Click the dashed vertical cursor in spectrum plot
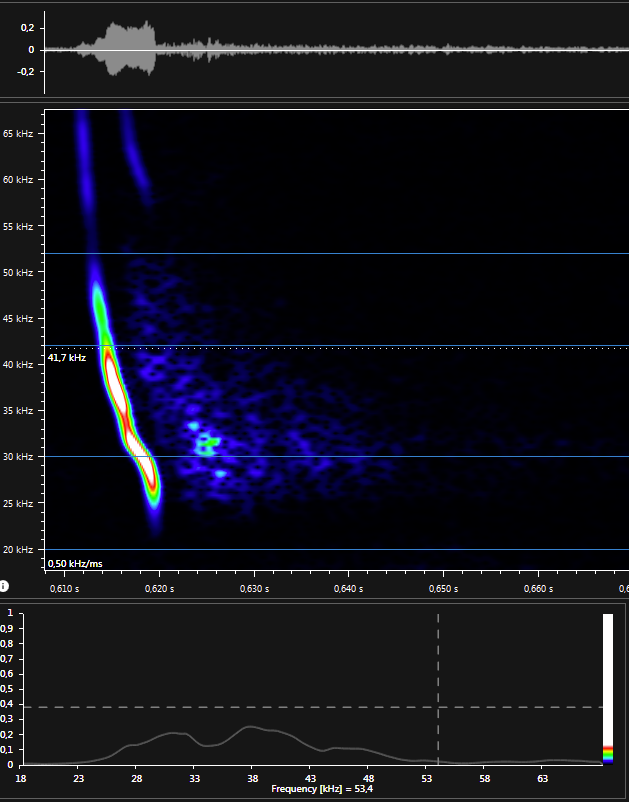Image resolution: width=629 pixels, height=802 pixels. [x=438, y=690]
